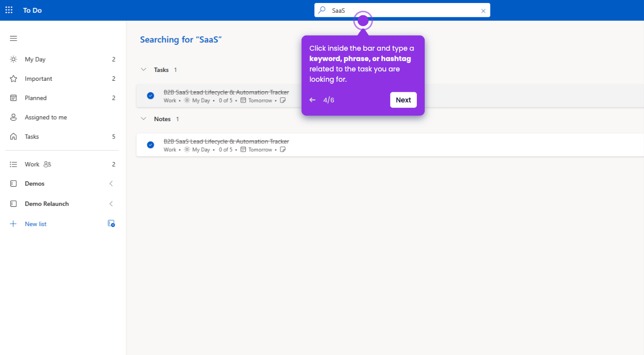Open B2B SaaS tracker title in Notes section
The image size is (644, 355).
click(x=226, y=141)
